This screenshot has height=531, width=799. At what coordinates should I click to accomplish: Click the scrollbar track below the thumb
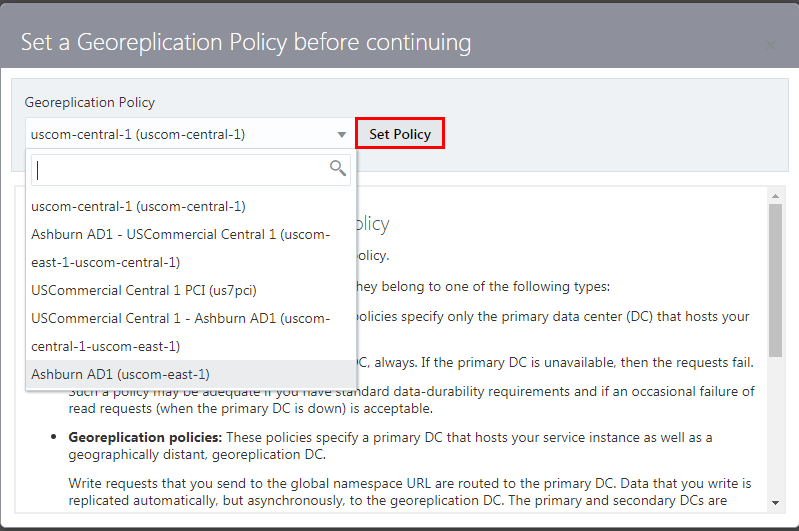coord(775,430)
